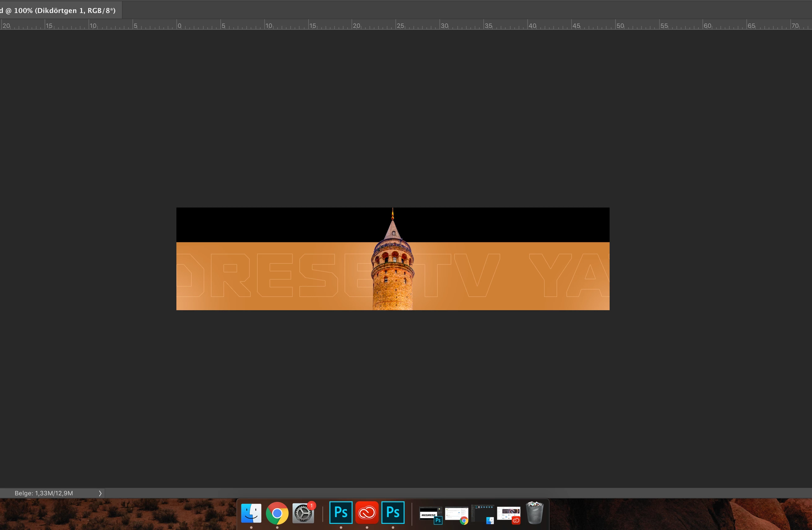Open Adobe Creative Cloud dock icon
The image size is (812, 530).
[367, 513]
